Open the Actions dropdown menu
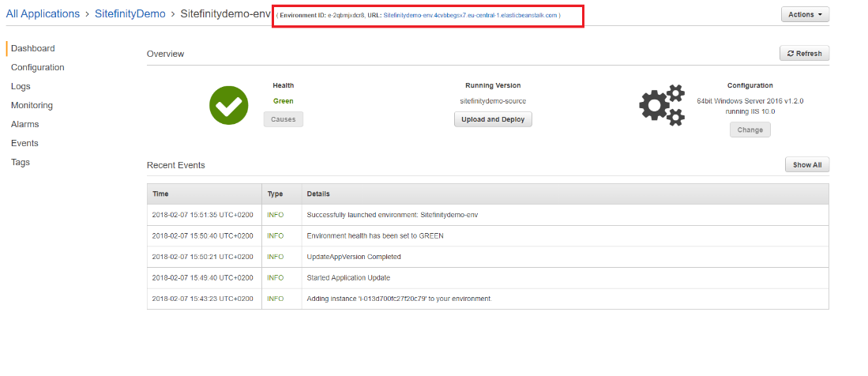The image size is (868, 376). coord(805,14)
